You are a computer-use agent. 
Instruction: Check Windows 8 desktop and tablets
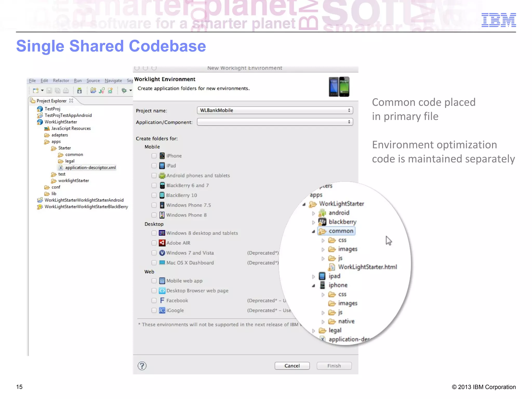coord(154,233)
